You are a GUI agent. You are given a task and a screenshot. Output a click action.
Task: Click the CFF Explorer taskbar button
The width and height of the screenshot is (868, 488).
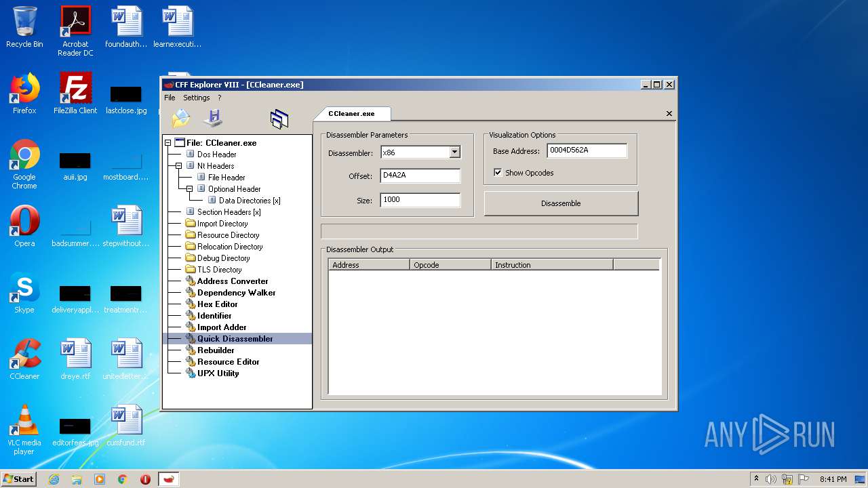click(169, 479)
